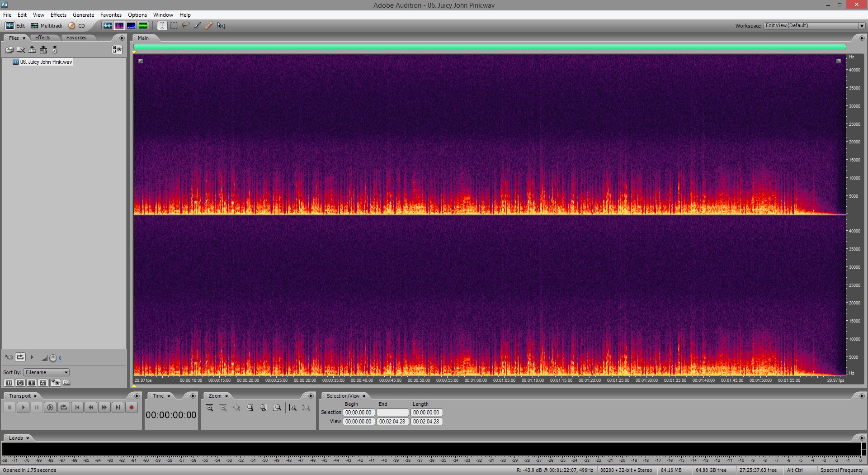Open Sort By Filename dropdown

tap(47, 372)
